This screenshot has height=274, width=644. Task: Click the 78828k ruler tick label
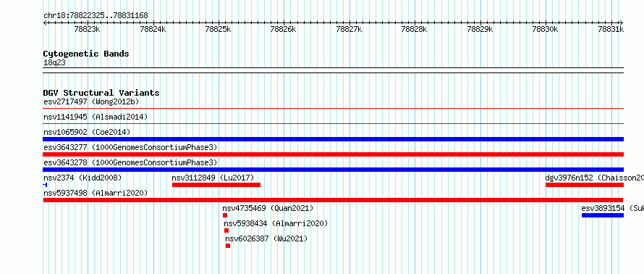coord(414,29)
